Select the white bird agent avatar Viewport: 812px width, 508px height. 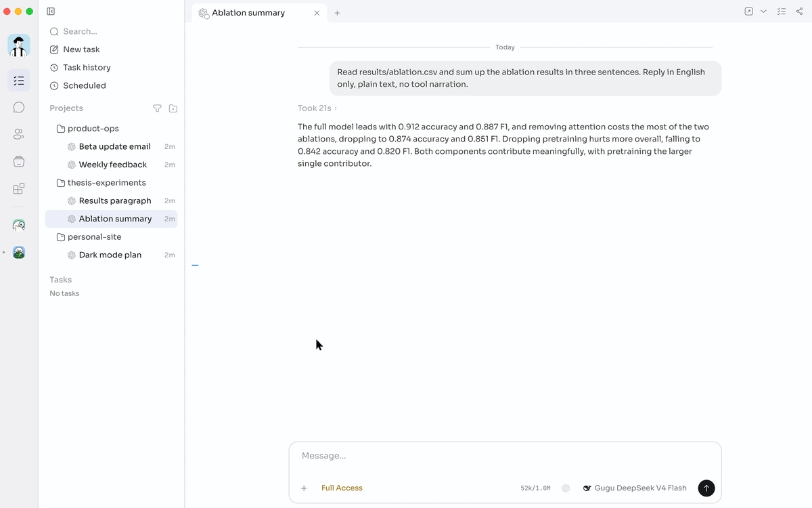(19, 226)
